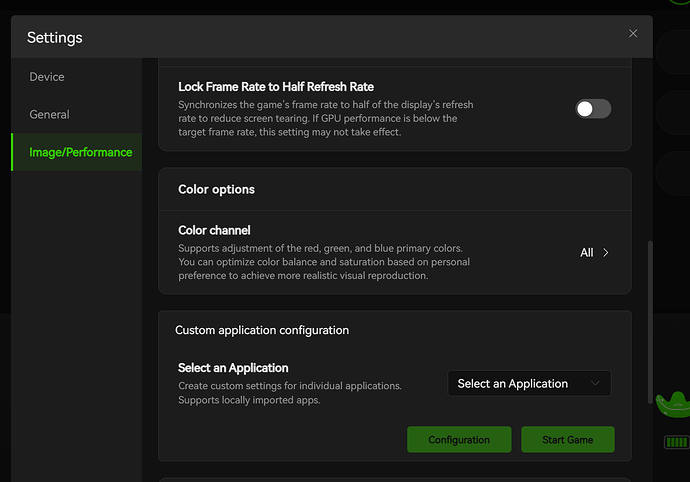
Task: Close the Settings dialog with the X
Action: [x=633, y=33]
